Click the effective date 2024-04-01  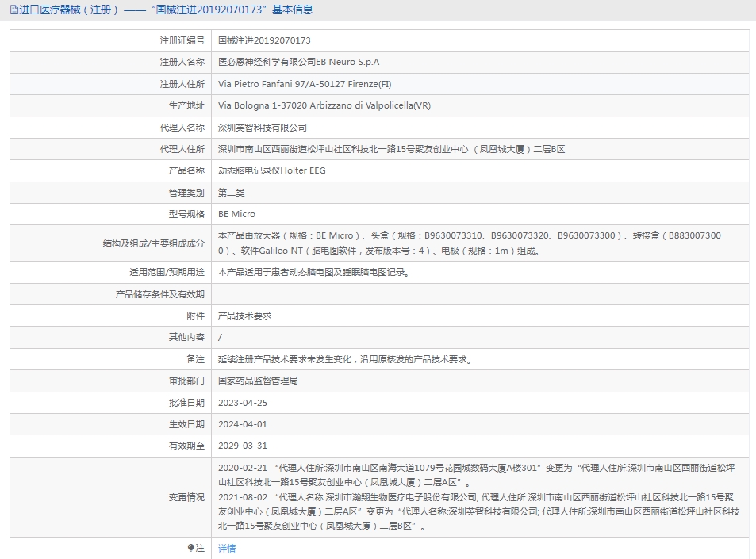click(x=243, y=424)
